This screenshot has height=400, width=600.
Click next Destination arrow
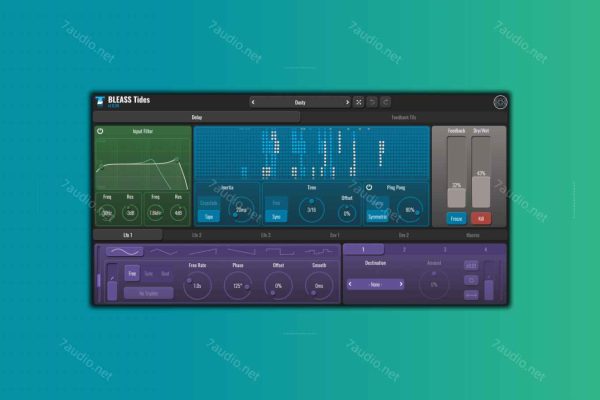401,284
